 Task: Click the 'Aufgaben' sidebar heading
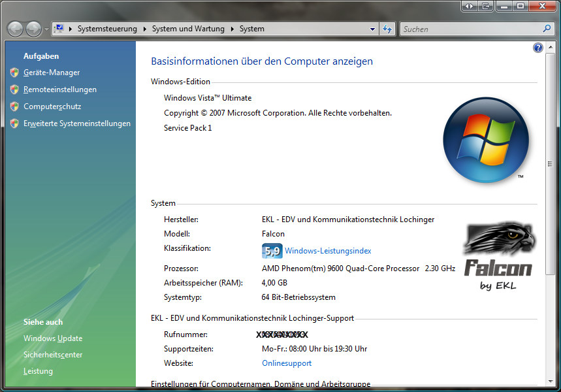coord(41,56)
